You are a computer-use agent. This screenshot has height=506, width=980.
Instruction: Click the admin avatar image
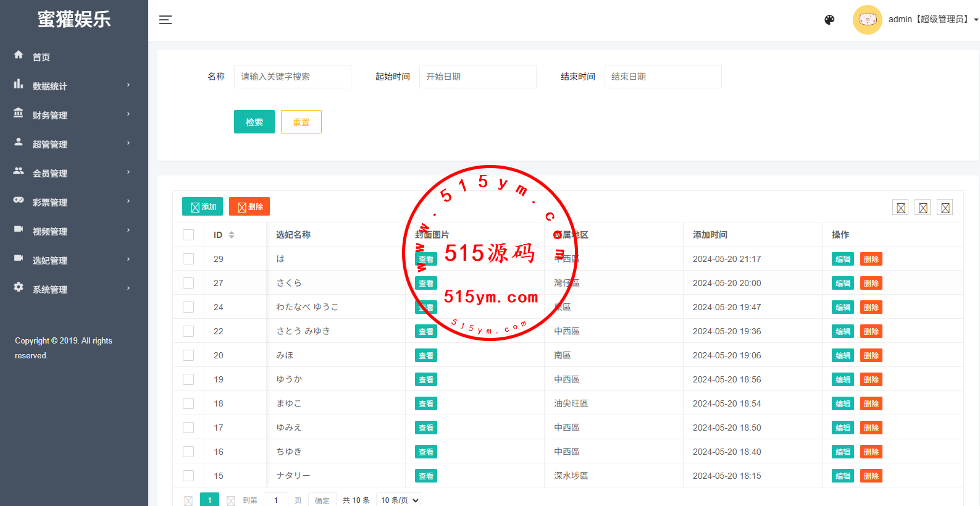coord(867,20)
